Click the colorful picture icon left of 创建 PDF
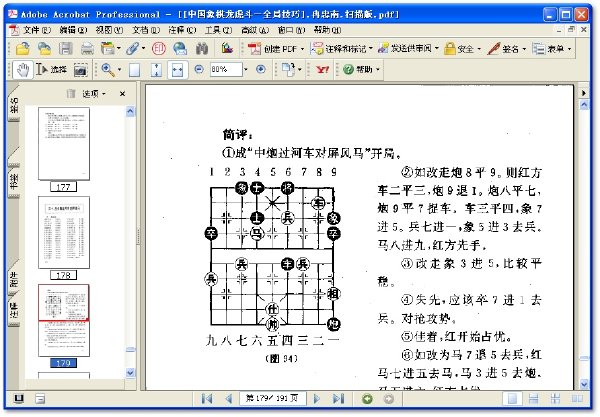Screen dimensions: 600x417 click(227, 48)
